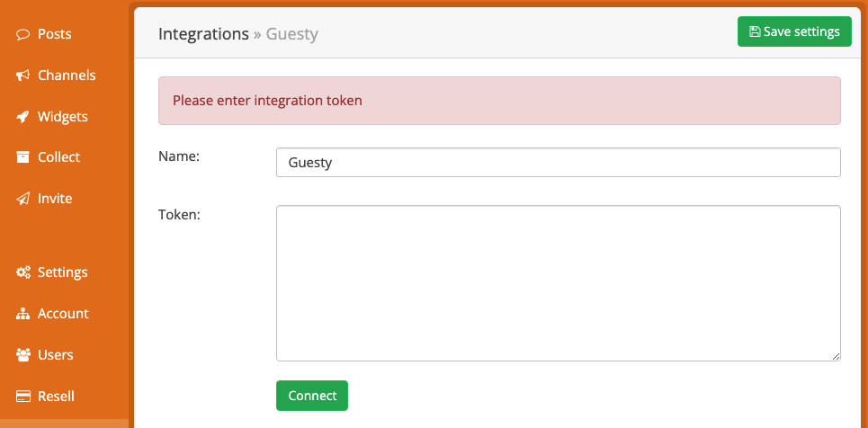868x428 pixels.
Task: Click the Account sitemap icon
Action: pyautogui.click(x=22, y=314)
